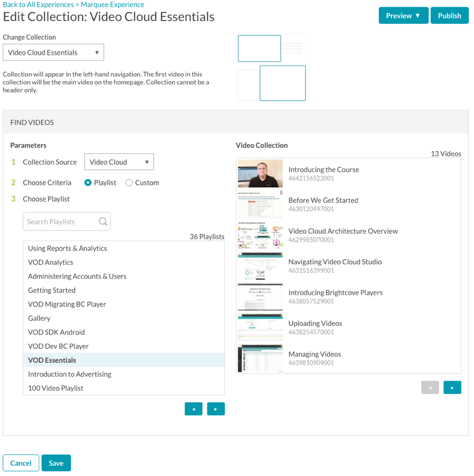Viewport: 474px width, 476px height.
Task: Click the video ID 4631516399001
Action: [x=311, y=271]
